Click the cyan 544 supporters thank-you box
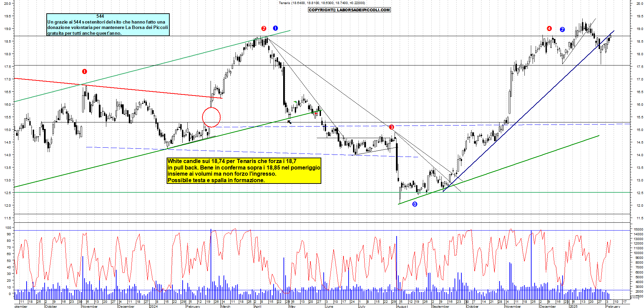 click(x=108, y=25)
